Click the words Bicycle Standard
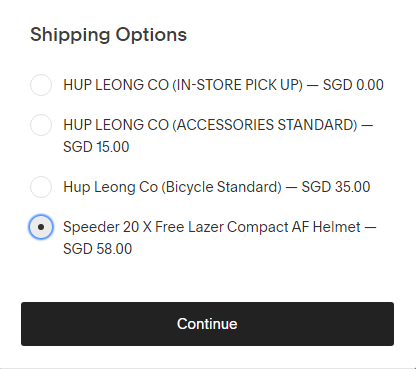 (x=222, y=187)
